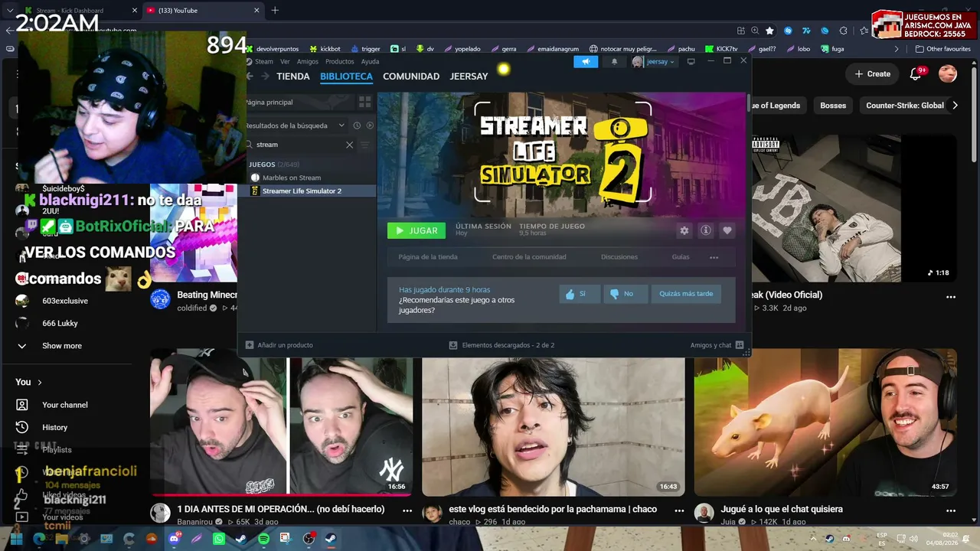Recommend the game with 'Sí' thumbs up
The width and height of the screenshot is (980, 551).
point(580,294)
